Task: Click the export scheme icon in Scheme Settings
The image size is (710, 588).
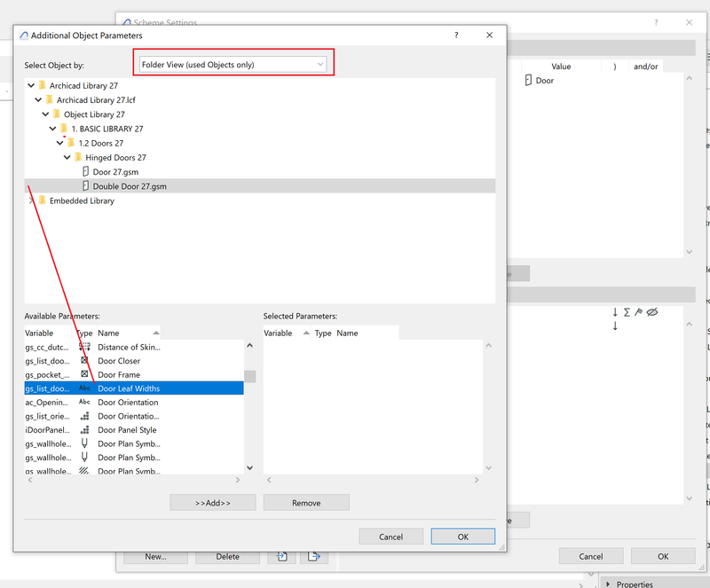Action: pos(314,556)
